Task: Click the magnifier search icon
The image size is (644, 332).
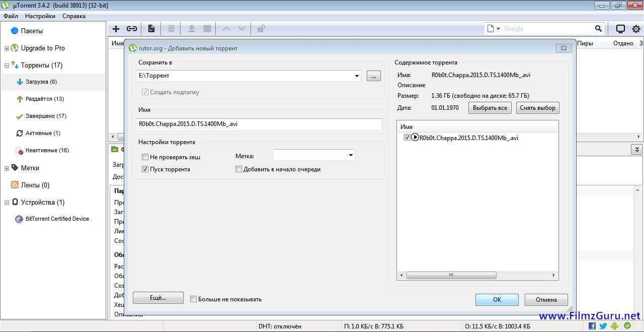Action: point(598,29)
